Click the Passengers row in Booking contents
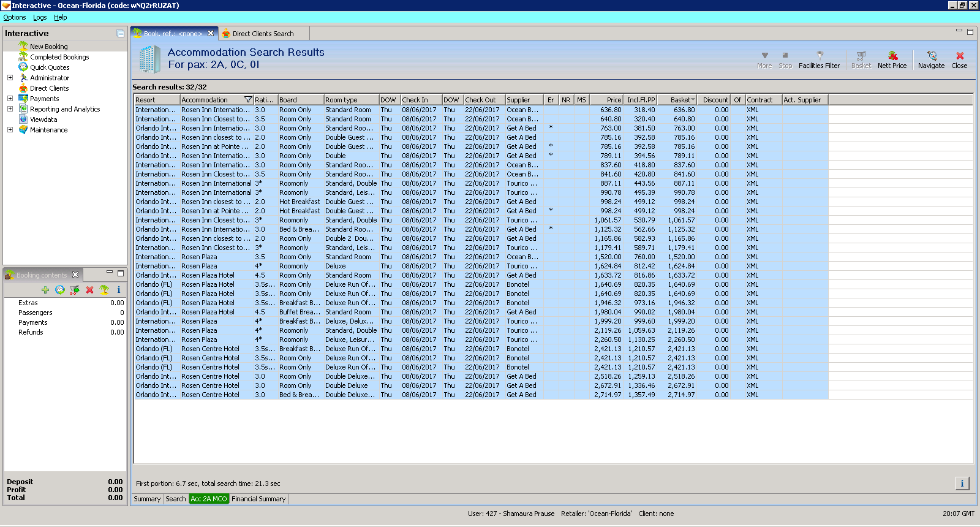This screenshot has height=527, width=980. tap(66, 313)
